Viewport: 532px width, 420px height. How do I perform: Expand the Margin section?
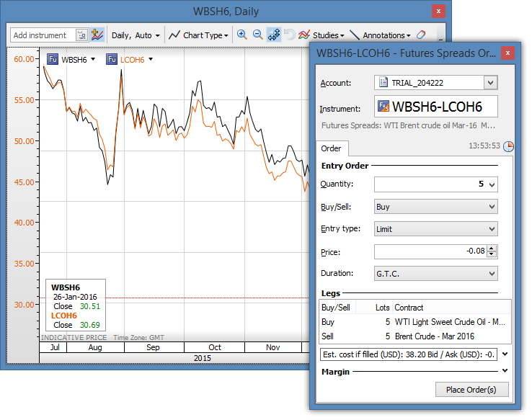tap(505, 372)
